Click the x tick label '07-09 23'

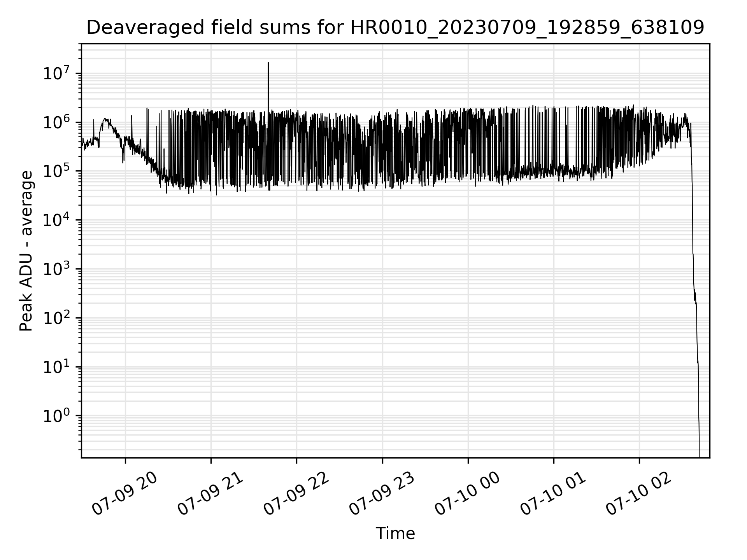(382, 494)
